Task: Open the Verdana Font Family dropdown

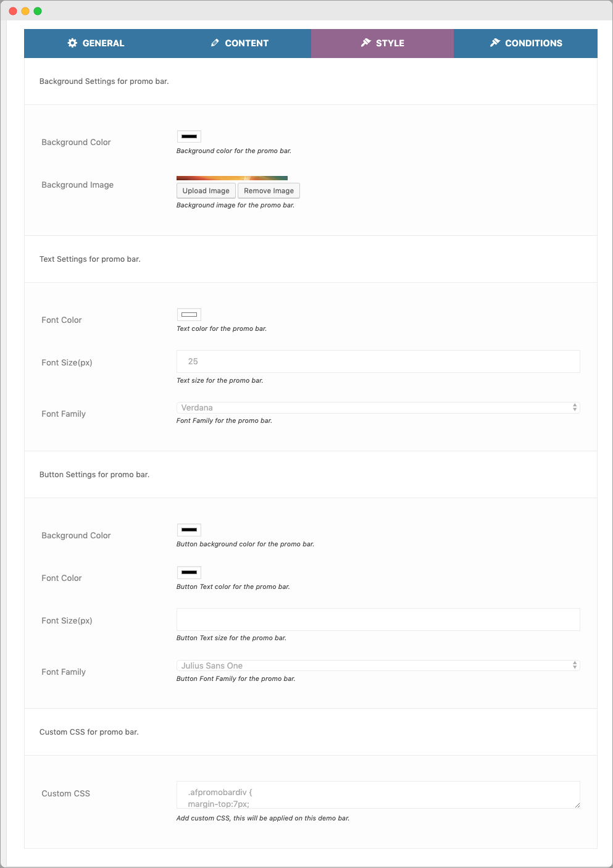Action: point(378,407)
